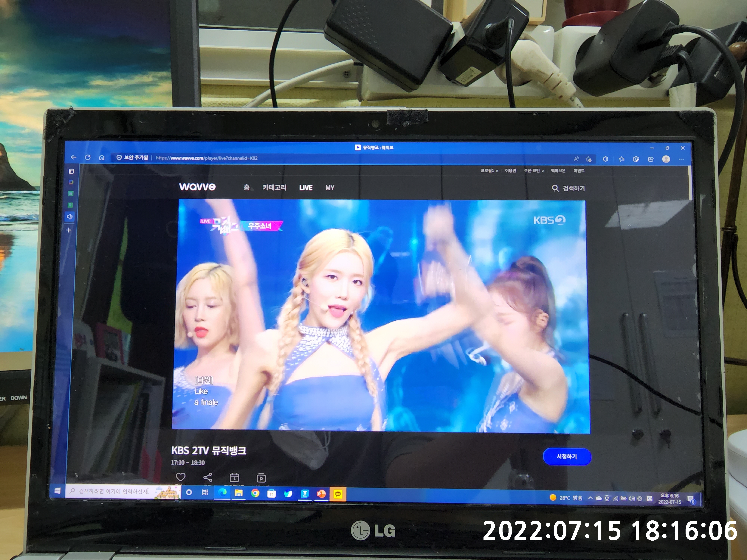The width and height of the screenshot is (747, 560).
Task: Open KakaoTalk from the taskbar
Action: [x=338, y=494]
